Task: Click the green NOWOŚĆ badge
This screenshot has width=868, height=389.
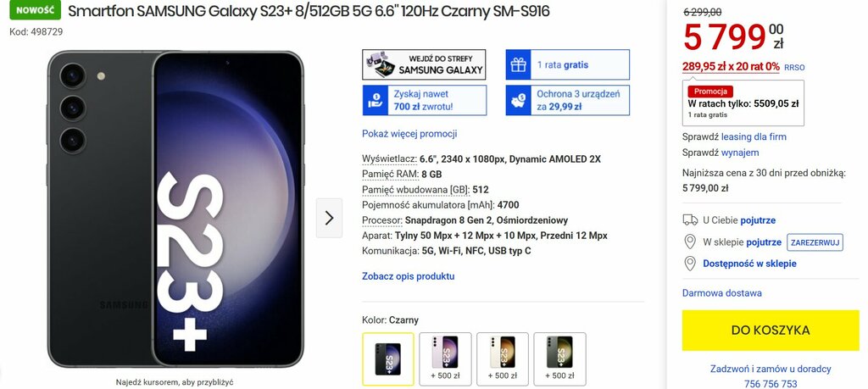Action: (35, 10)
